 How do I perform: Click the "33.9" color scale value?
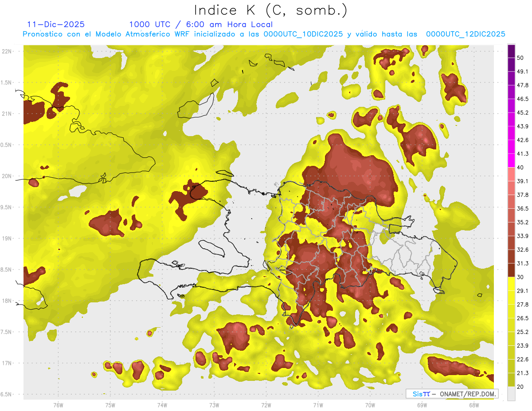point(523,236)
